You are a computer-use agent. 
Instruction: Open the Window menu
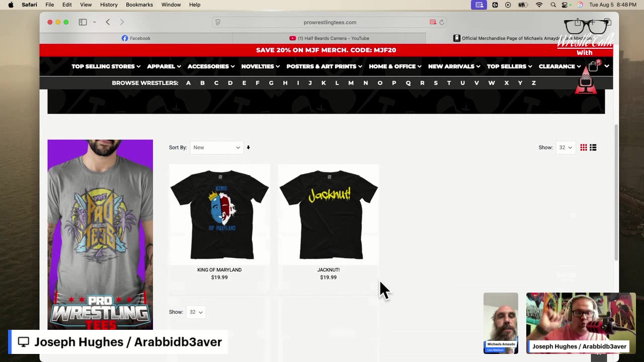click(171, 5)
